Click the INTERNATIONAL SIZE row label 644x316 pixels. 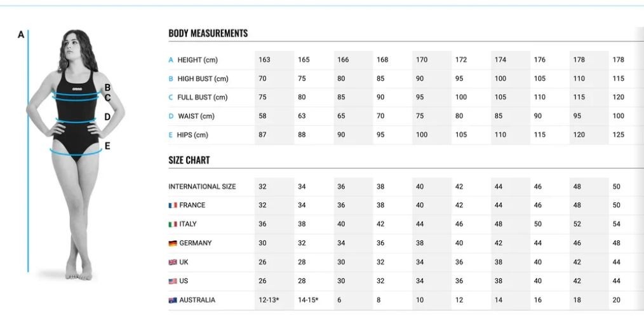[x=202, y=186]
